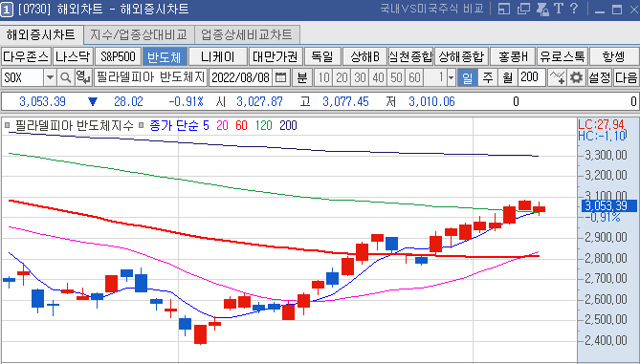Select the 상해B index button
Image resolution: width=640 pixels, height=364 pixels.
click(x=364, y=56)
